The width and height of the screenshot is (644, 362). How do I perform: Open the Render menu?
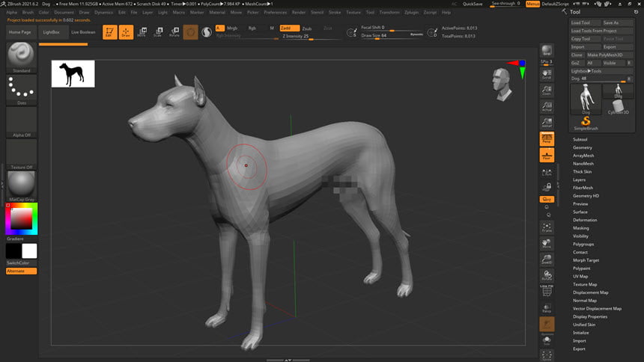[x=299, y=12]
